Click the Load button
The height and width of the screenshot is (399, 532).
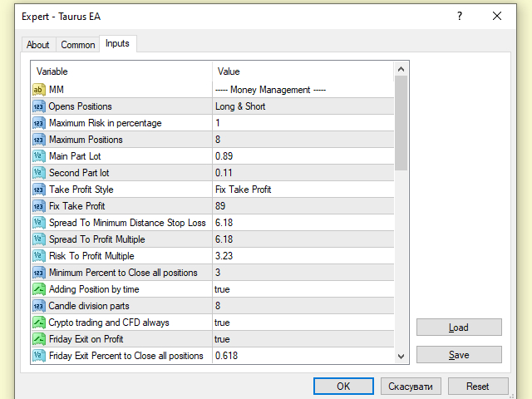(459, 328)
